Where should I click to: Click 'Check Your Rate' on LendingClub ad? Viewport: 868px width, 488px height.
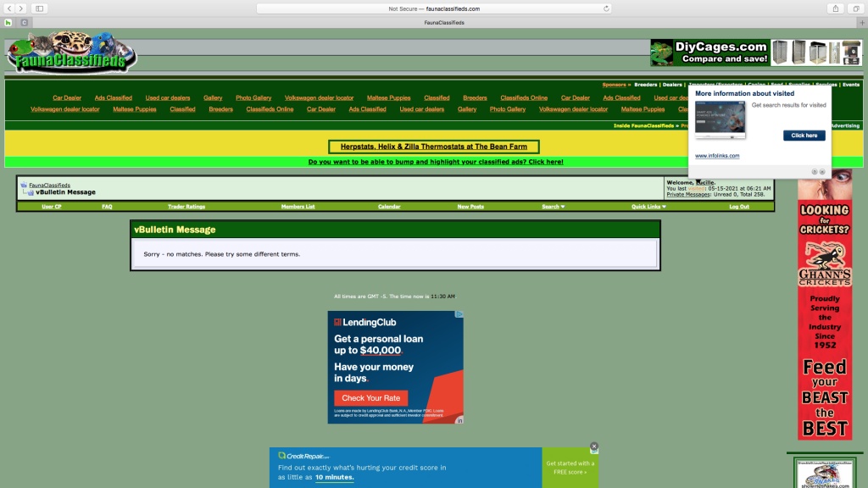point(371,398)
